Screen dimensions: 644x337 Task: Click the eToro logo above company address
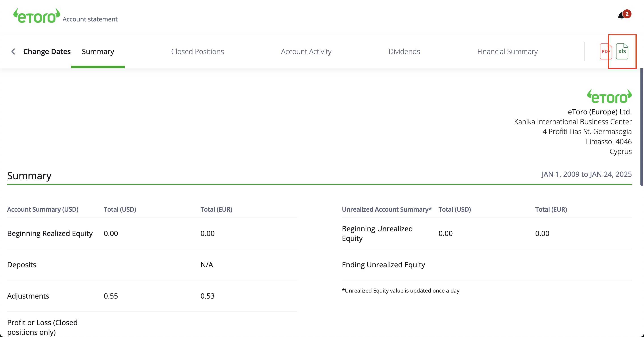(x=609, y=96)
